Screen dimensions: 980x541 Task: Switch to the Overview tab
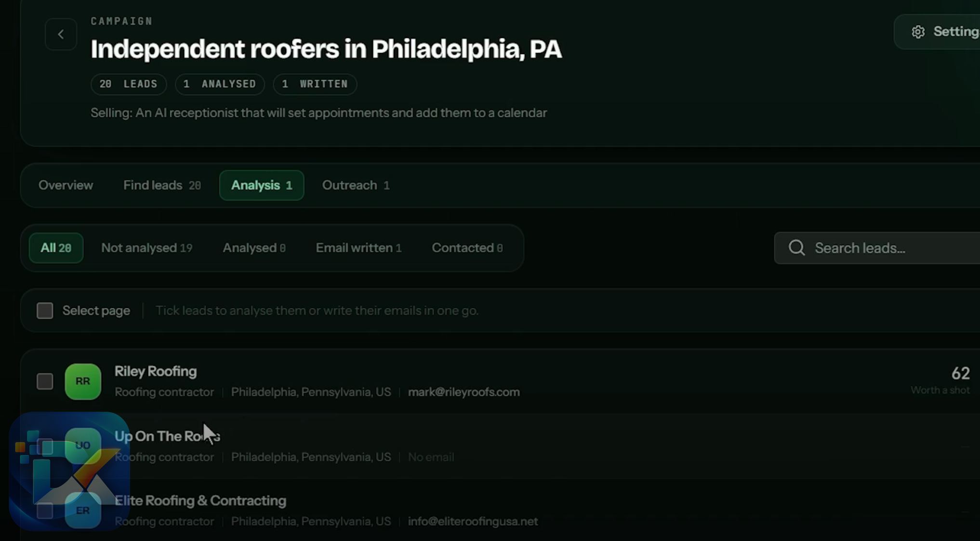pos(66,185)
